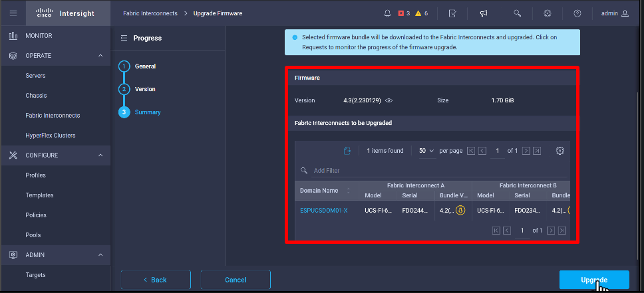Preview firmware version with eye icon
This screenshot has width=644, height=293.
(x=389, y=100)
